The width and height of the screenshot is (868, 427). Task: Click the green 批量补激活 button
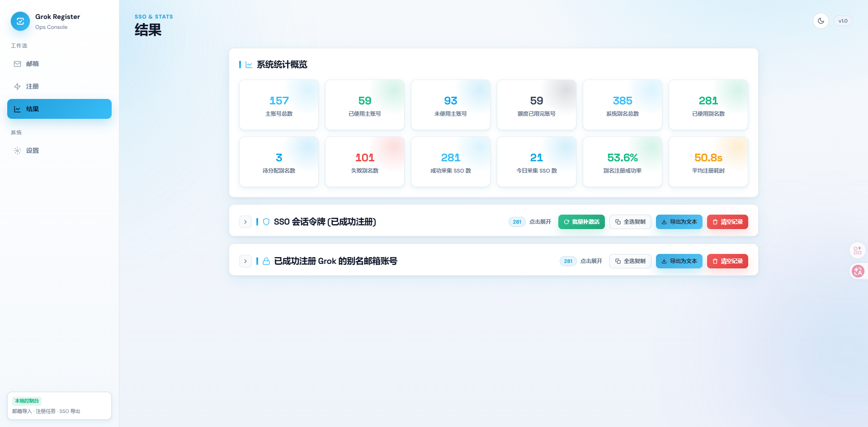[x=581, y=222]
